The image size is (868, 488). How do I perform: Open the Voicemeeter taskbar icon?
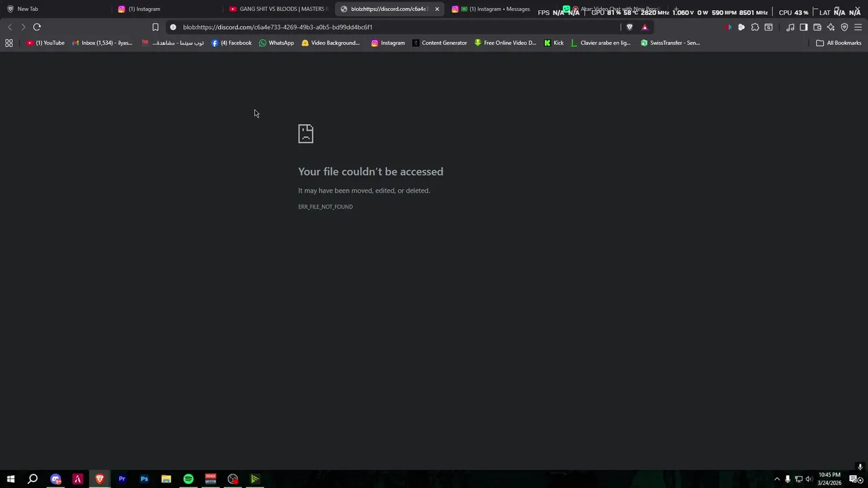[210, 479]
